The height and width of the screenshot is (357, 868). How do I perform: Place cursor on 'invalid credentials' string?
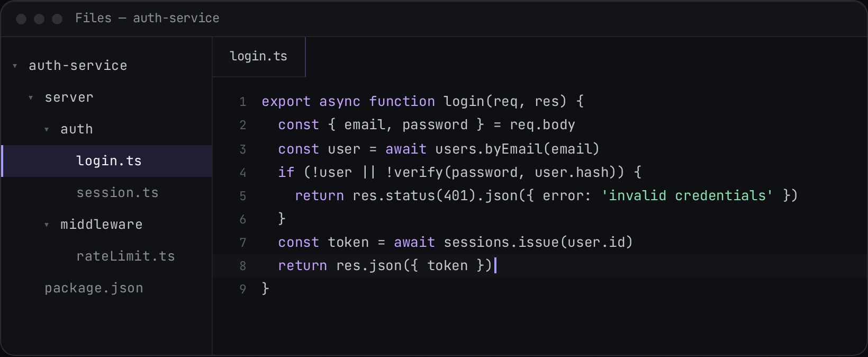pos(687,195)
